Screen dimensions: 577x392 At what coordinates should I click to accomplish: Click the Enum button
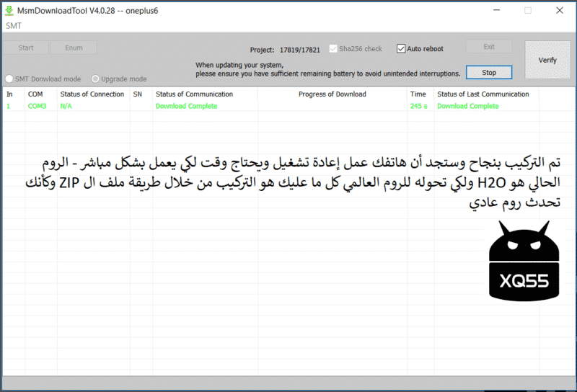74,48
